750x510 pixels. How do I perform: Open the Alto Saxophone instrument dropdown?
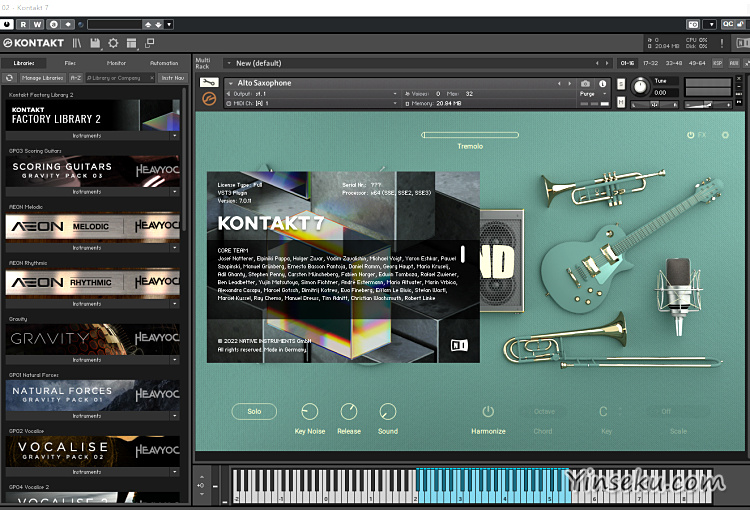pyautogui.click(x=232, y=83)
